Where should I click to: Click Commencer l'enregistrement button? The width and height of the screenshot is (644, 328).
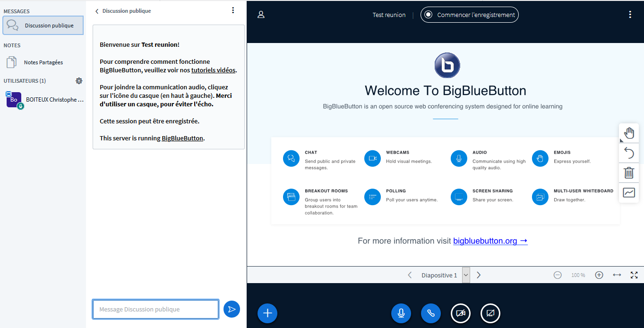(x=469, y=15)
